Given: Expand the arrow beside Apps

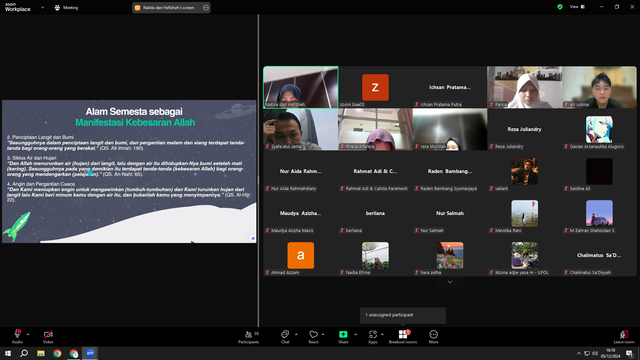Looking at the screenshot, I should coord(382,334).
